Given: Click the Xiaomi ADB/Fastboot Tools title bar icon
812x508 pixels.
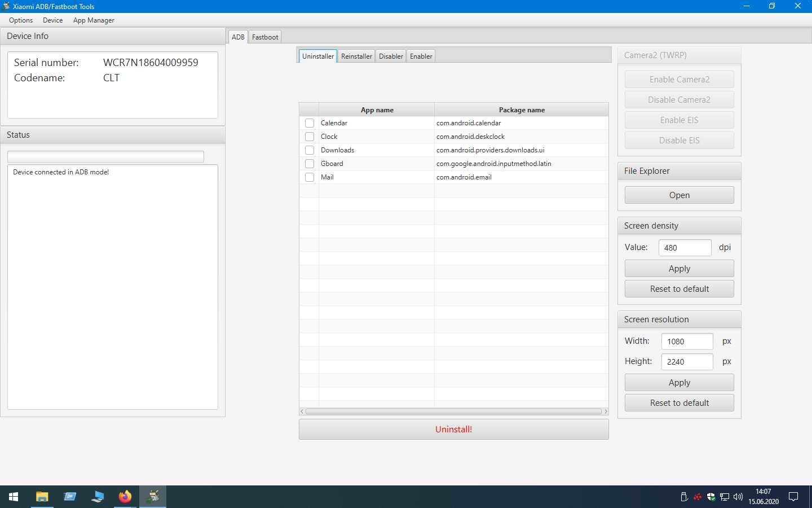Looking at the screenshot, I should (x=6, y=6).
